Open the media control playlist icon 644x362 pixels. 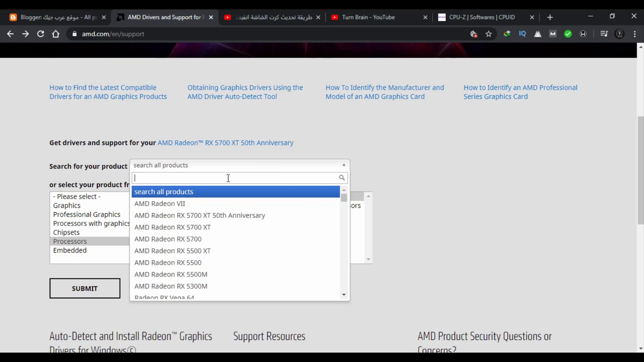pyautogui.click(x=604, y=34)
